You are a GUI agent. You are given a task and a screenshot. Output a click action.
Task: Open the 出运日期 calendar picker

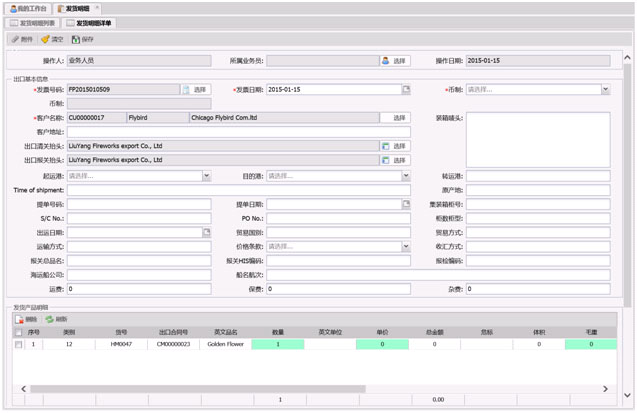(x=206, y=232)
